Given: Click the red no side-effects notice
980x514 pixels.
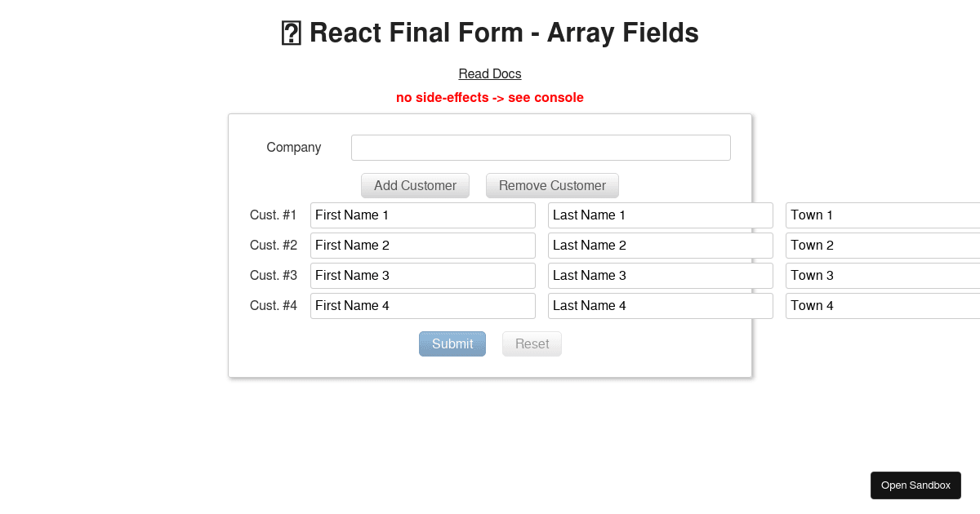Looking at the screenshot, I should 490,98.
